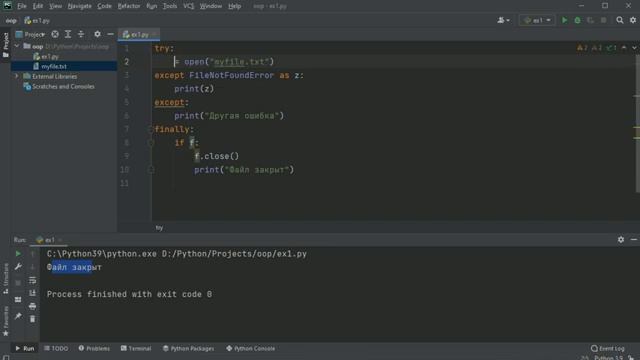Open the Event Log
Image resolution: width=640 pixels, height=360 pixels.
[x=607, y=348]
